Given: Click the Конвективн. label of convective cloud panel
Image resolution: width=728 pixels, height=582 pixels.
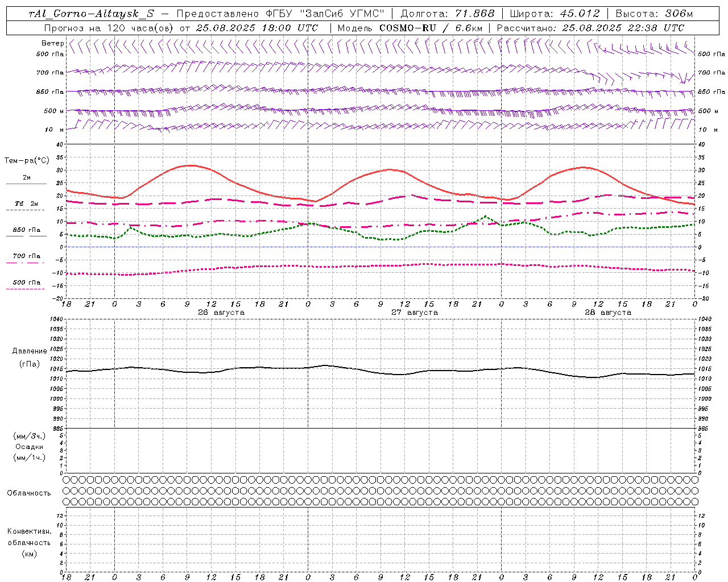Looking at the screenshot, I should click(30, 531).
